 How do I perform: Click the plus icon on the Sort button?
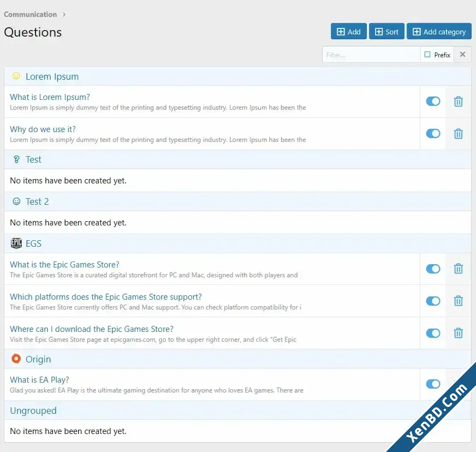[379, 32]
